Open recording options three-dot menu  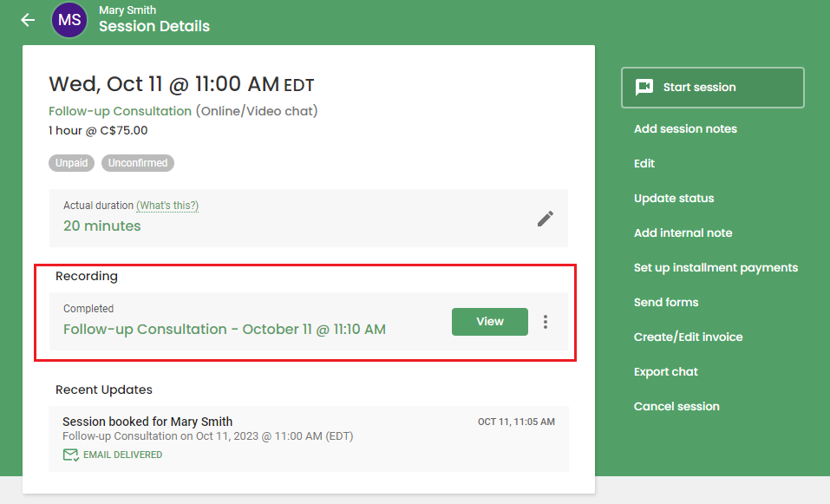point(546,322)
